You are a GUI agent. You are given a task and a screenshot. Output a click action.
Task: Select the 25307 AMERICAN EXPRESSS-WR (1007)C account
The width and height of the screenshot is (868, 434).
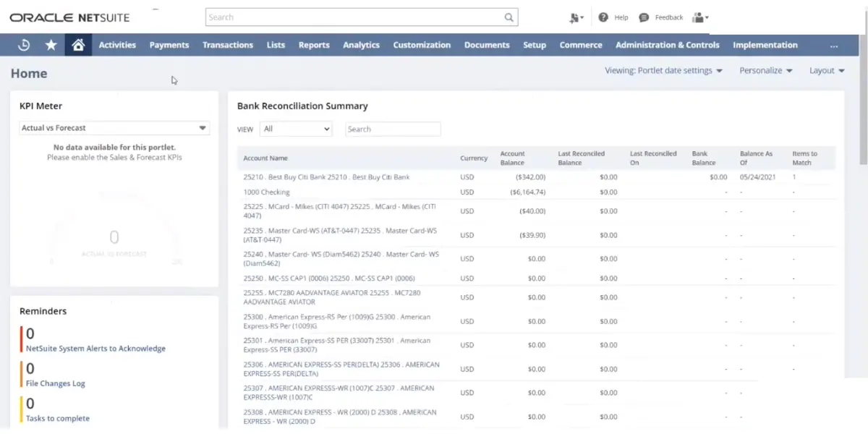pyautogui.click(x=339, y=393)
